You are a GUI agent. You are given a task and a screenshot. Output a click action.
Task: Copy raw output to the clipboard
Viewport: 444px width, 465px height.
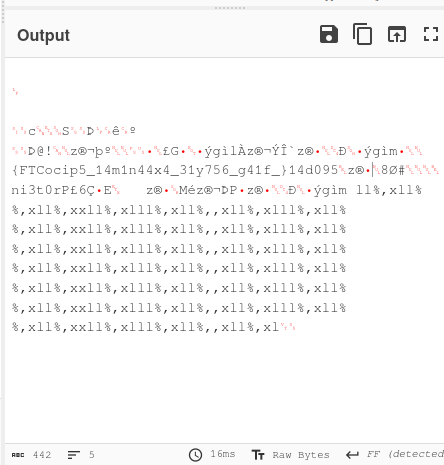363,34
